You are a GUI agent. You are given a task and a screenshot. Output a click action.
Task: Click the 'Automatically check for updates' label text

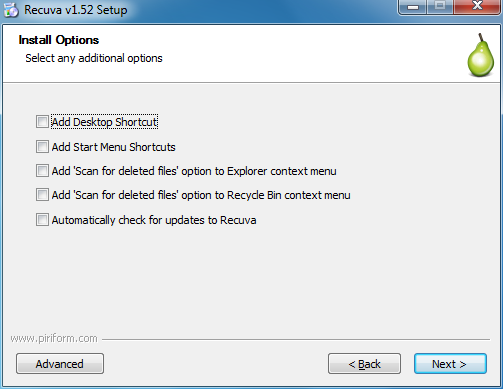(x=154, y=220)
